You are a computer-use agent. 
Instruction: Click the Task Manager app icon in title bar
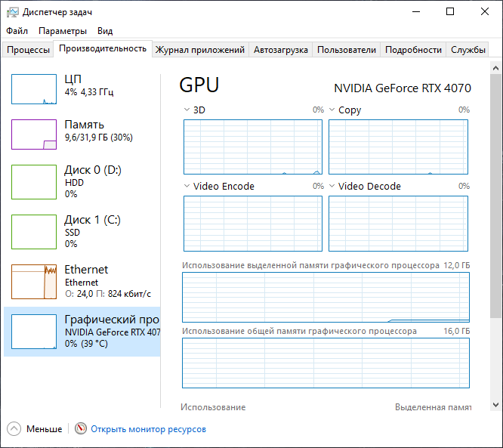11,12
